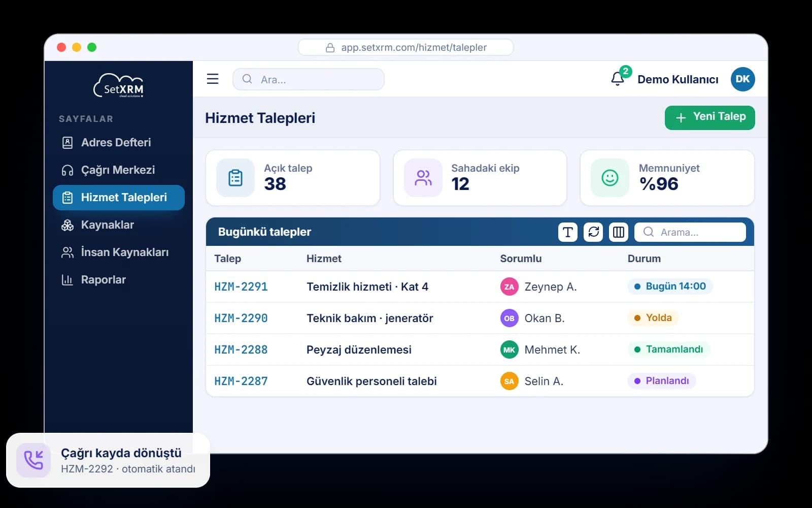Screen dimensions: 812x508
Task: Focus the top Ara search field
Action: coord(309,79)
